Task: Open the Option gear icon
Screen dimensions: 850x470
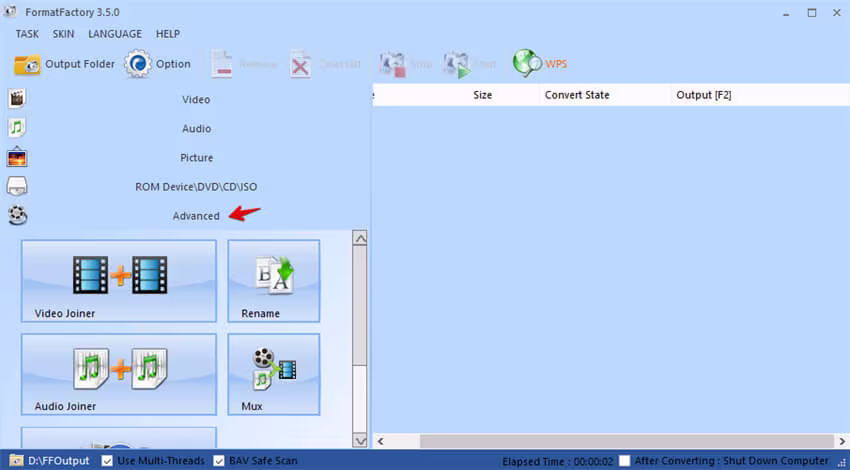Action: 138,64
